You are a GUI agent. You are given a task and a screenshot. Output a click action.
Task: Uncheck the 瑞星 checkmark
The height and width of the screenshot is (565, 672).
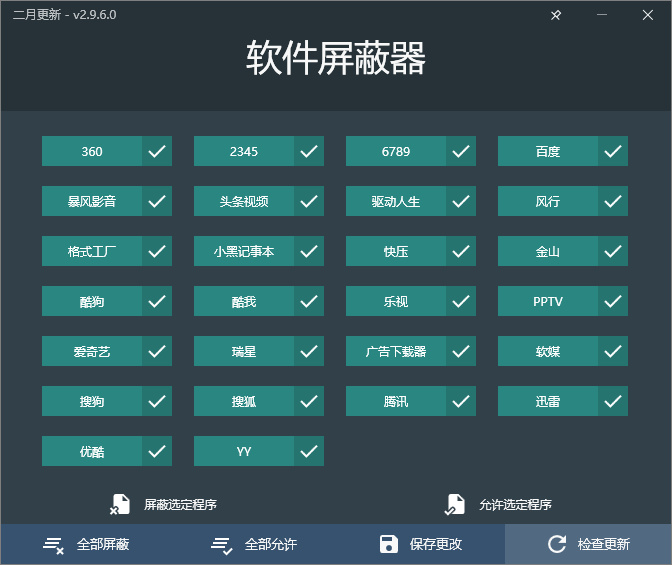point(309,351)
